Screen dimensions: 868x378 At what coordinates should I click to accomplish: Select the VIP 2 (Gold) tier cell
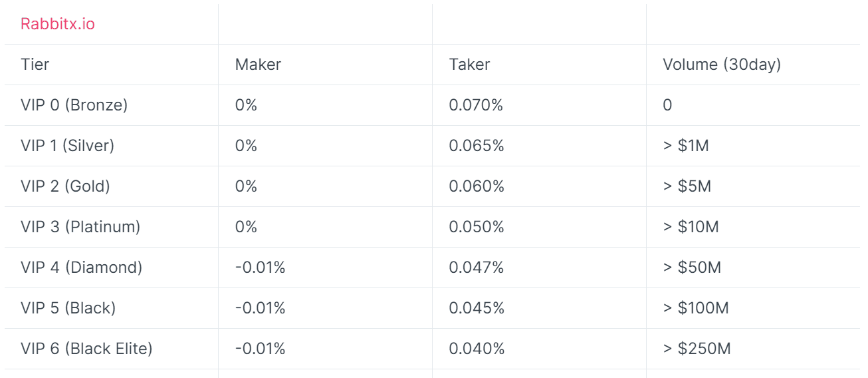(65, 186)
